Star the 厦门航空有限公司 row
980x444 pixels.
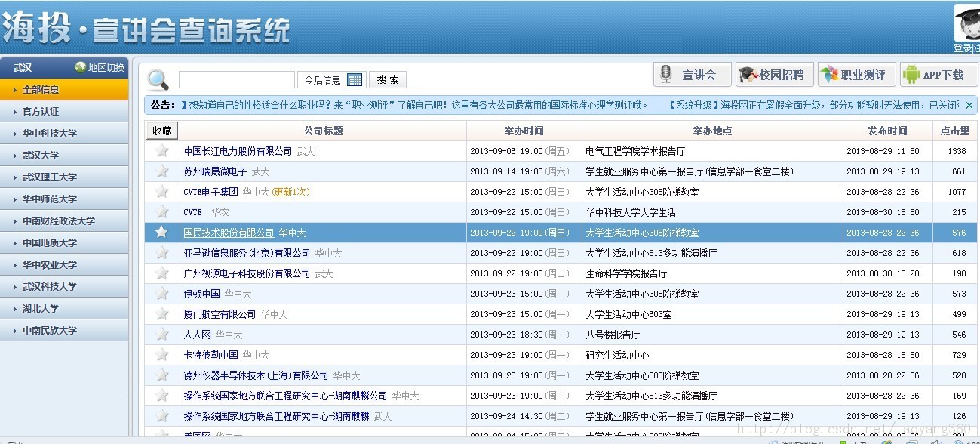(x=161, y=313)
